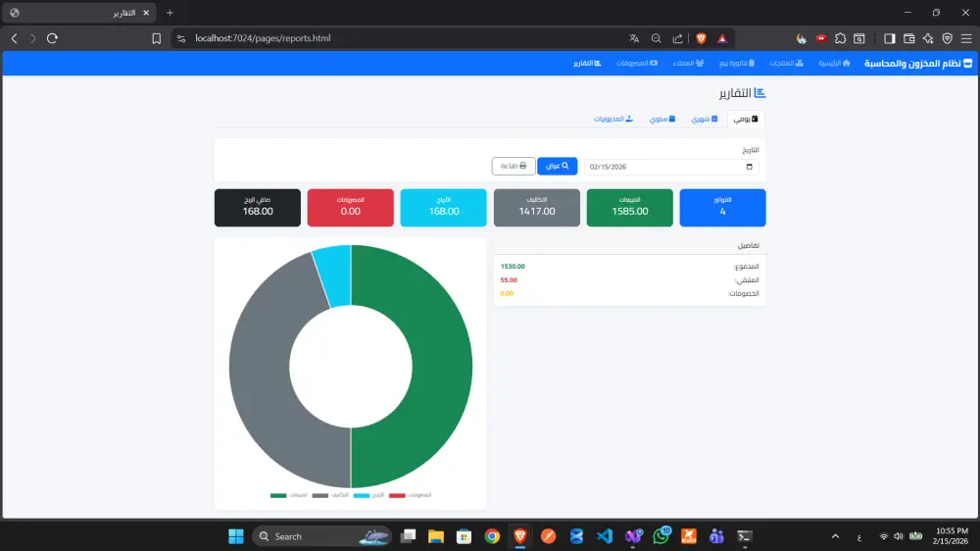Click the green المبيعات 1585.00 card
980x551 pixels.
629,208
